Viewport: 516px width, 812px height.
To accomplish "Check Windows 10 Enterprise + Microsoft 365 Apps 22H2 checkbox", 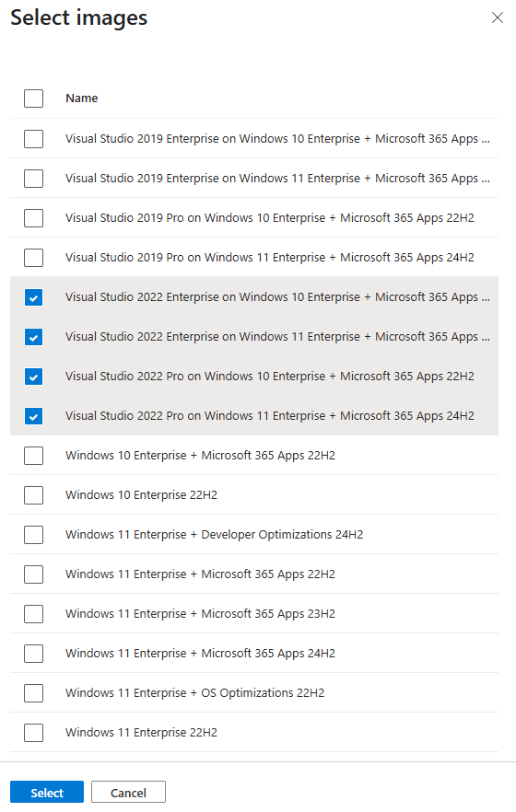I will (34, 456).
